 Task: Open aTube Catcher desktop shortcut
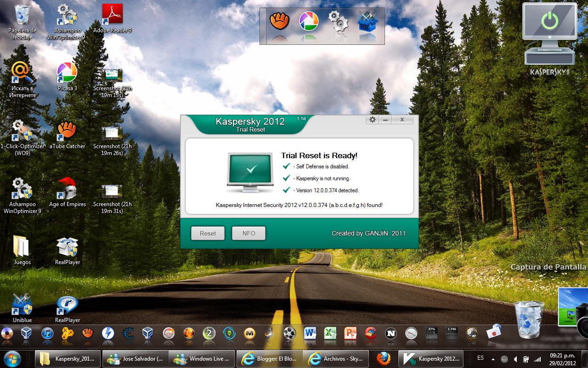click(67, 134)
